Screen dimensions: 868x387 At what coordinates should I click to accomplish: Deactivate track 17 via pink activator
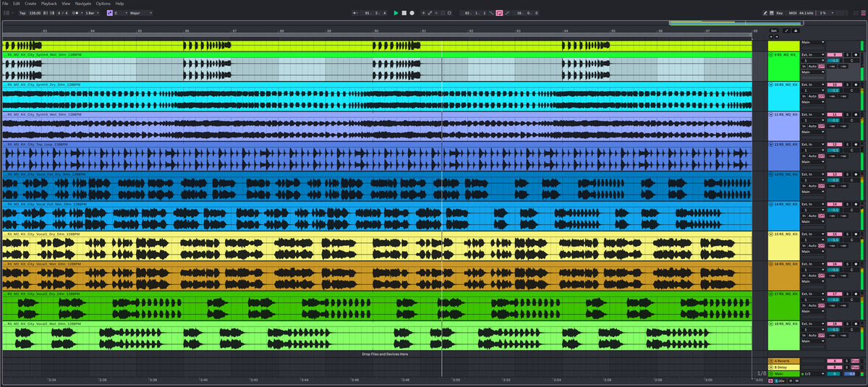tap(834, 294)
